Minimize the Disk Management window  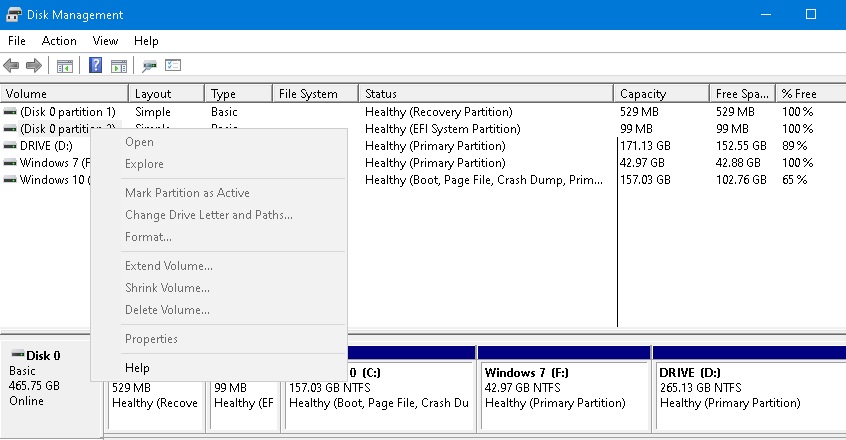766,15
